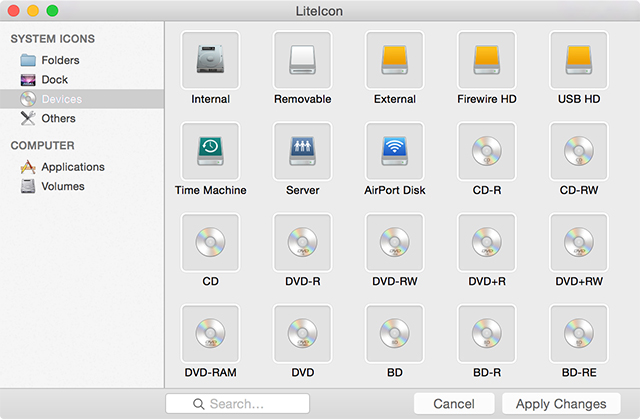Select the plain DVD disc icon
The image size is (640, 419).
(x=302, y=334)
